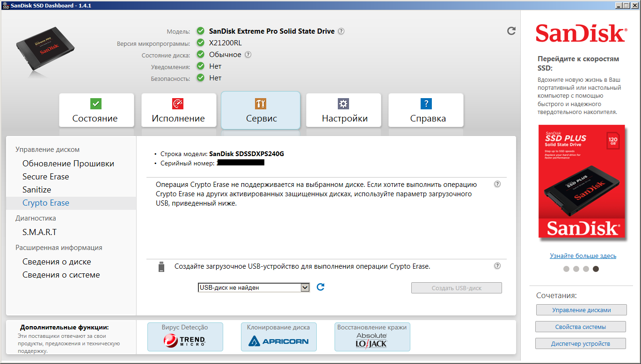
Task: Click the SanDisk logo in the right panel
Action: point(581,34)
